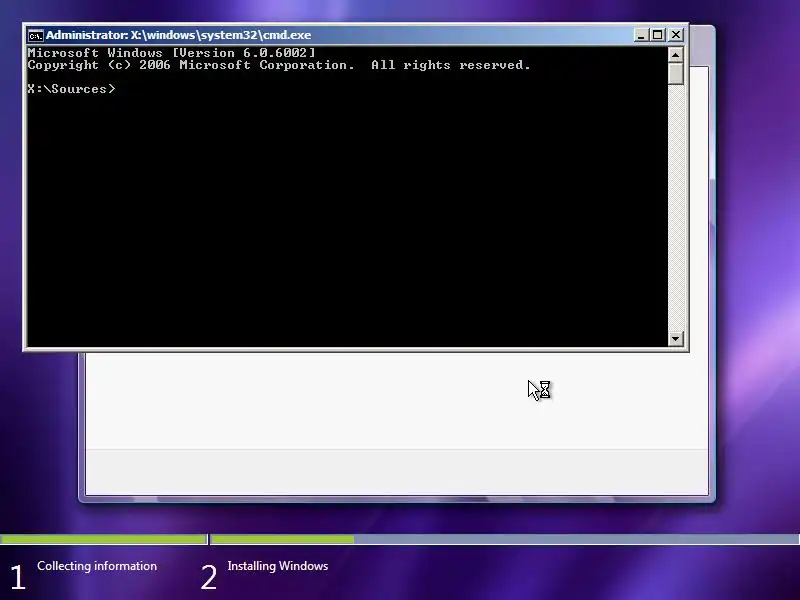Click the Collecting information progress bar
The width and height of the screenshot is (800, 600).
(104, 539)
